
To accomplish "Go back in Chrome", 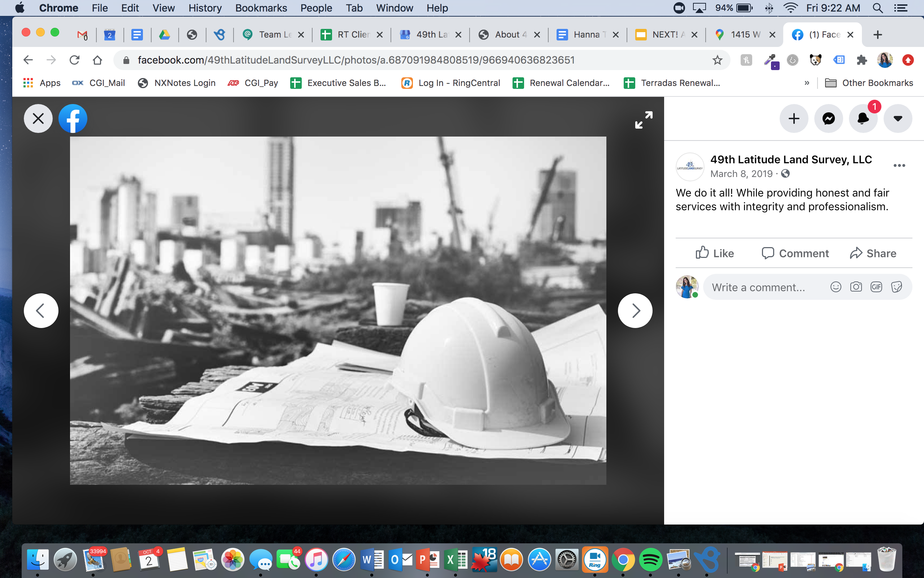I will pyautogui.click(x=28, y=60).
